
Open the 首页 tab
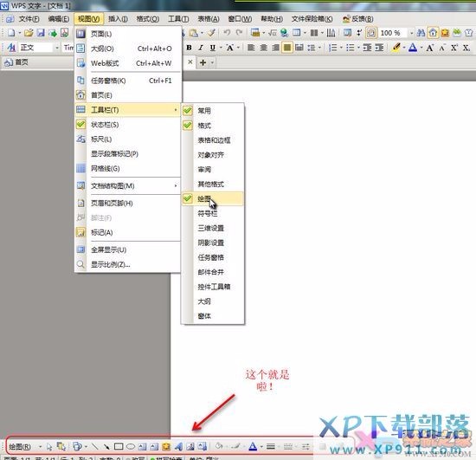tap(17, 62)
